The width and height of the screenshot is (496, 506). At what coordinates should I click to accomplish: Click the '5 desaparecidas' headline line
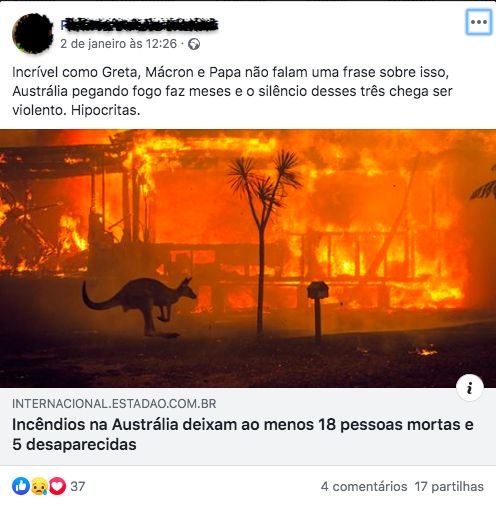click(x=74, y=444)
